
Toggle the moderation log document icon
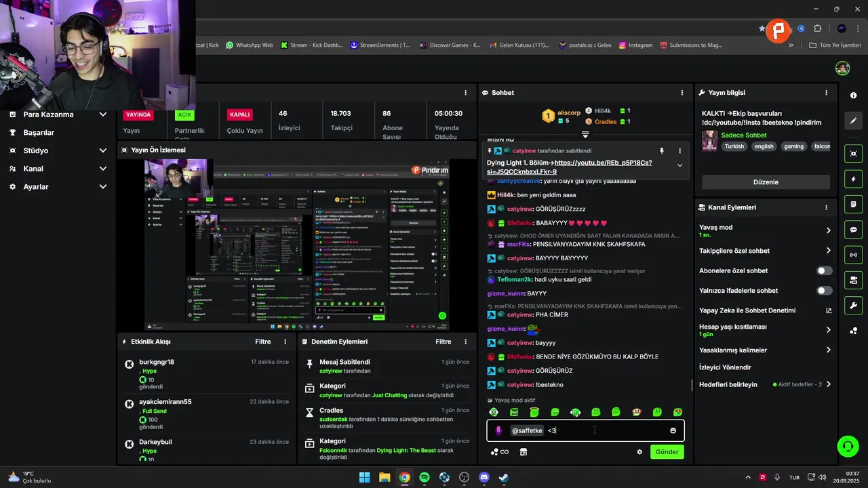(x=853, y=204)
